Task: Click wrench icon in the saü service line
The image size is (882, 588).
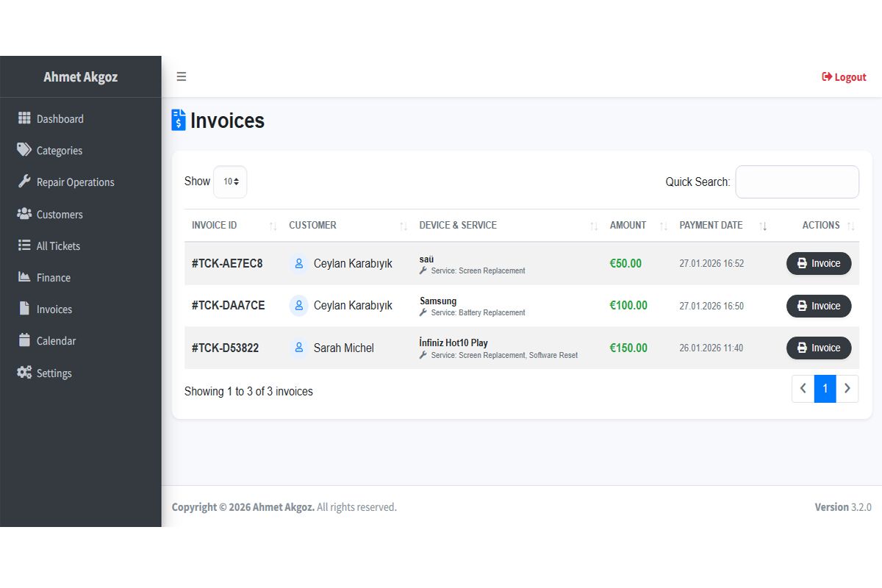Action: [x=423, y=270]
